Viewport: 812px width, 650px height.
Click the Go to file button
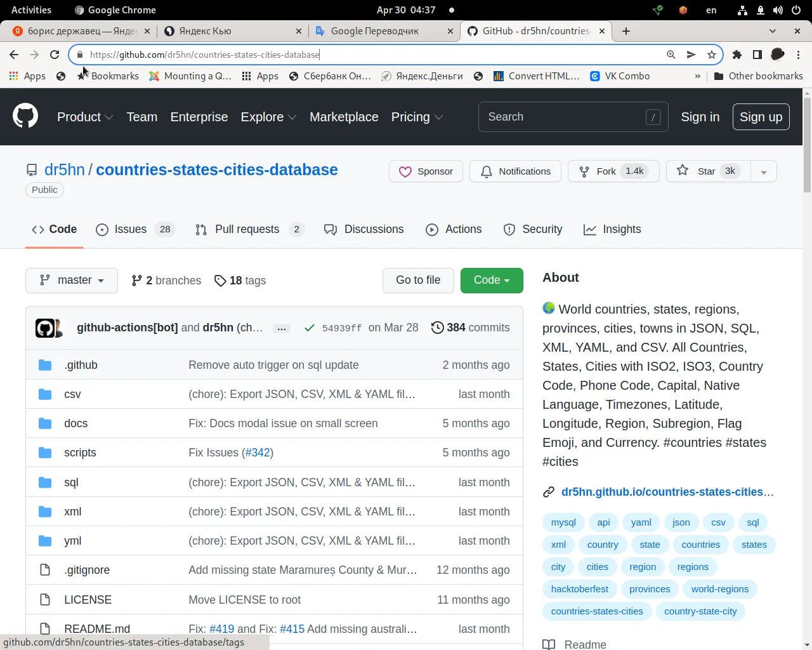pos(418,281)
